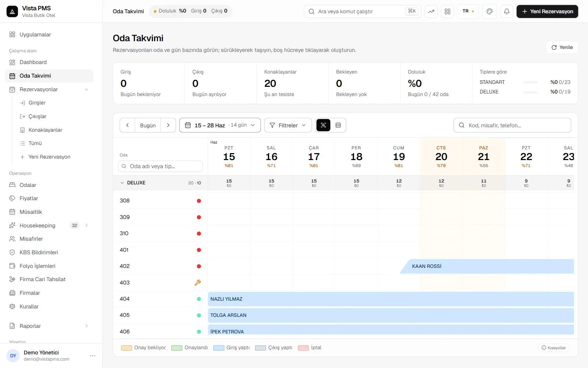Open the Dashboard icon in sidebar
Viewport: 588px width, 368px height.
pyautogui.click(x=12, y=63)
